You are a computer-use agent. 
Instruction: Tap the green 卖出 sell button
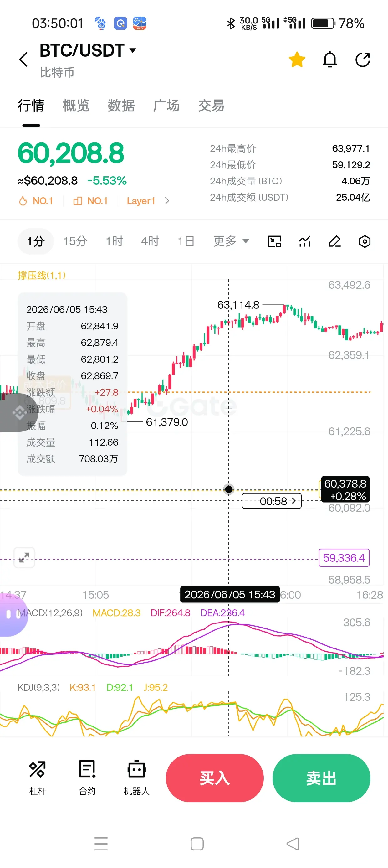tap(321, 778)
